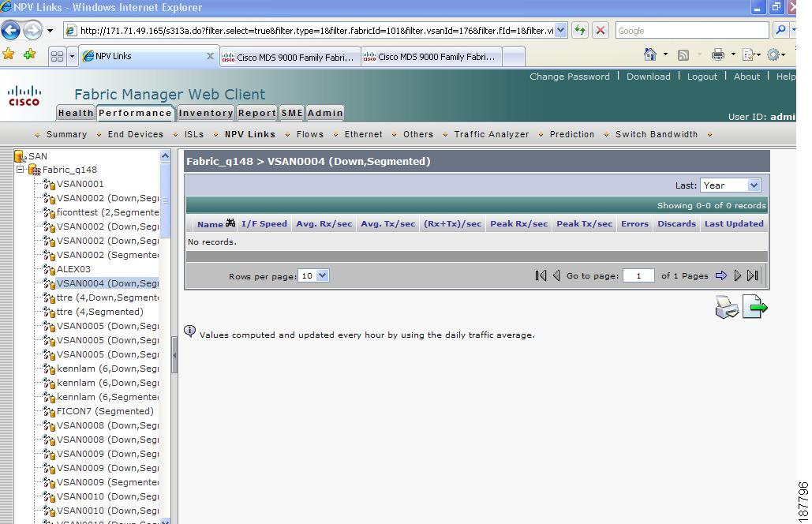Select VSAN0001 in the tree
812x524 pixels.
point(80,184)
